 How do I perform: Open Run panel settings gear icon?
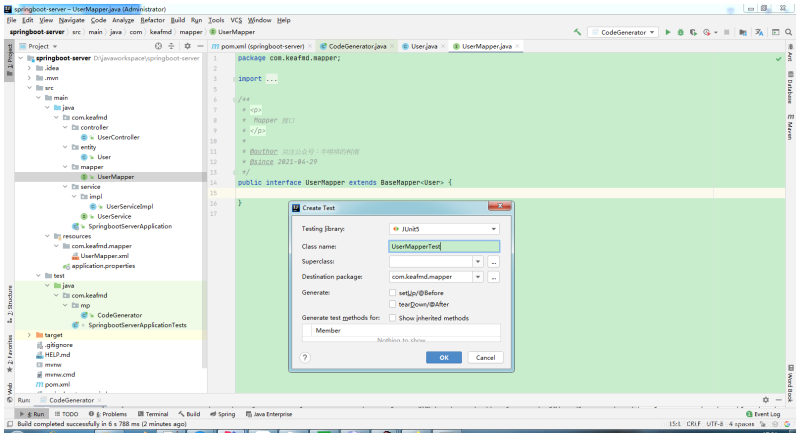(x=765, y=400)
